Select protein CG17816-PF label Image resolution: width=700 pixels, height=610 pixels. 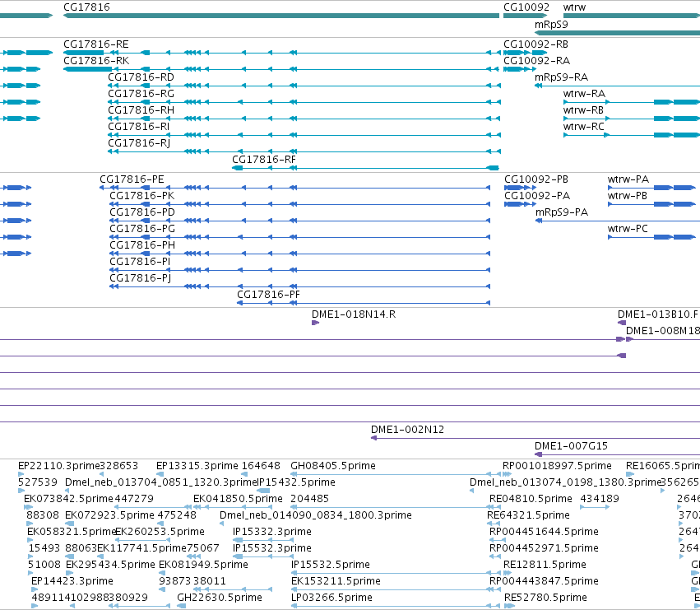pyautogui.click(x=268, y=295)
